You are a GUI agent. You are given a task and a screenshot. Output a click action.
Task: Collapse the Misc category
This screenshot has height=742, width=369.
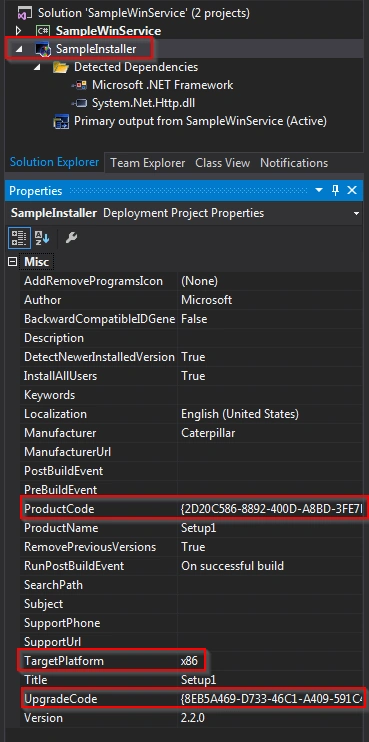(x=12, y=262)
